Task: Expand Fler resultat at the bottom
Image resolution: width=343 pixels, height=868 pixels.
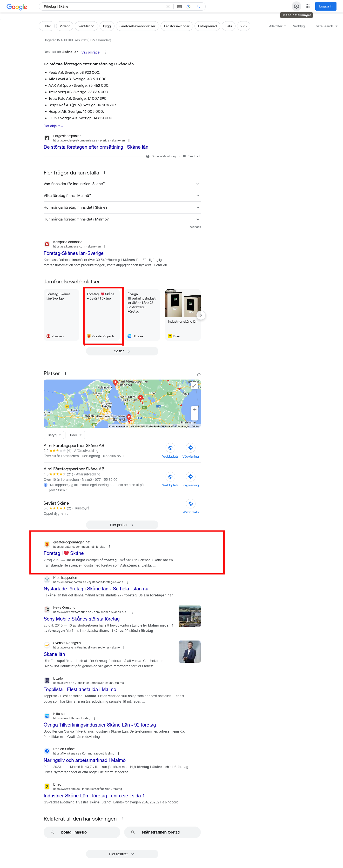Action: [x=122, y=854]
